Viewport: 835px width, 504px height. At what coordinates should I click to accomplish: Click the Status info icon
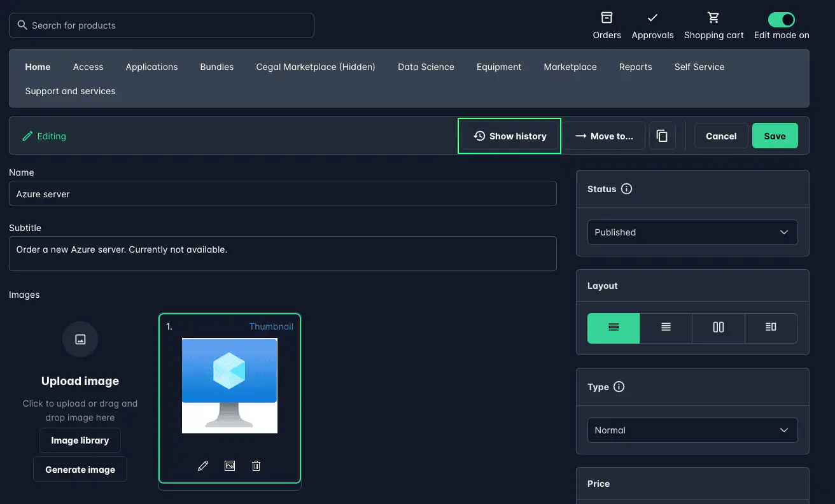(627, 188)
